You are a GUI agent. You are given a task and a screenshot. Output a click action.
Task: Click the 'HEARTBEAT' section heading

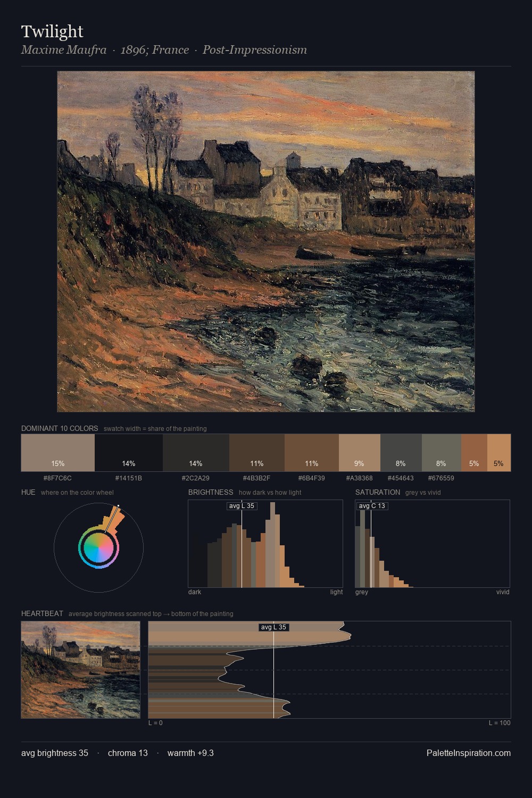(x=42, y=613)
